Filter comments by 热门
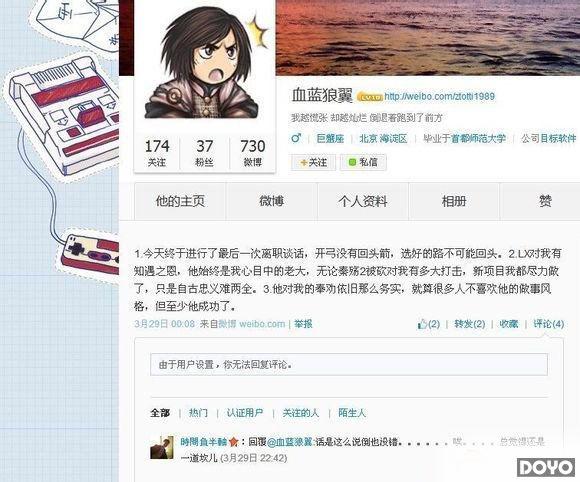 [198, 412]
